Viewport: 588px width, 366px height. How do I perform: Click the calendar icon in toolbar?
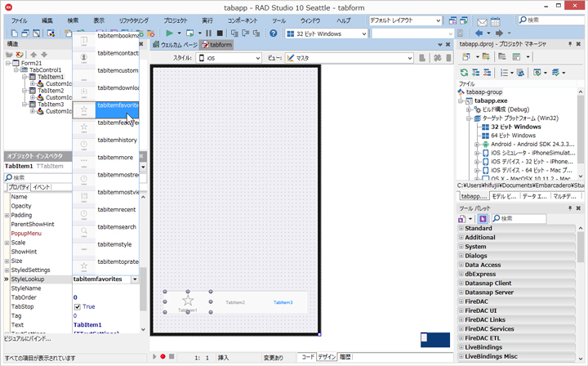(x=496, y=21)
